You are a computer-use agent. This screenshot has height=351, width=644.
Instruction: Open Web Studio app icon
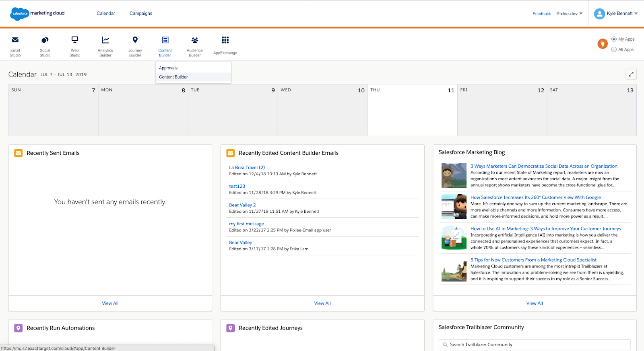(x=75, y=40)
